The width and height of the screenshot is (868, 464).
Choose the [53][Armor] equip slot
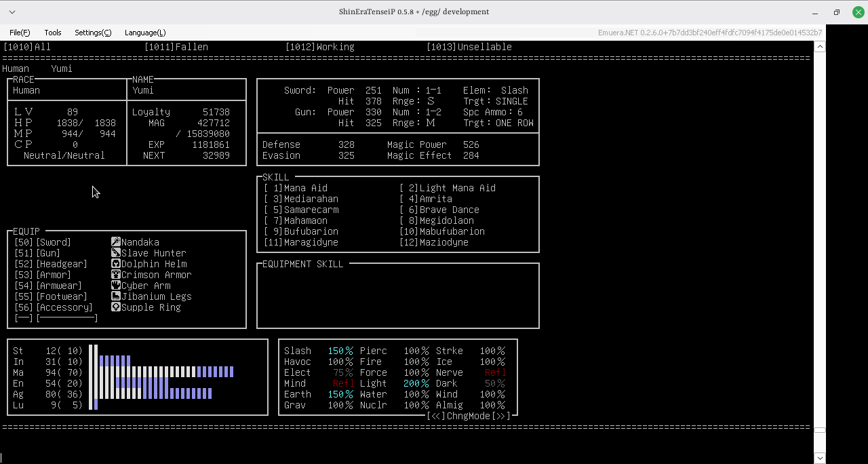pyautogui.click(x=42, y=275)
